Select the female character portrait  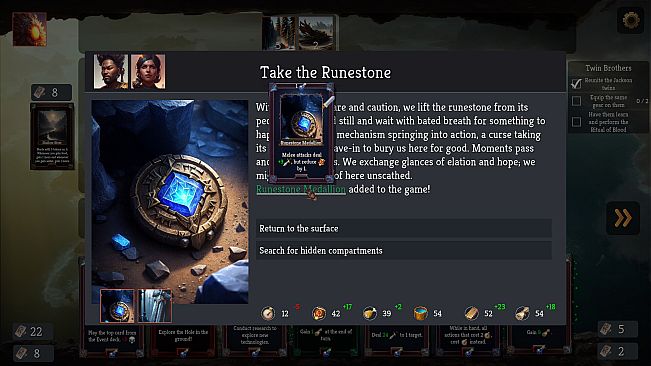click(x=148, y=71)
